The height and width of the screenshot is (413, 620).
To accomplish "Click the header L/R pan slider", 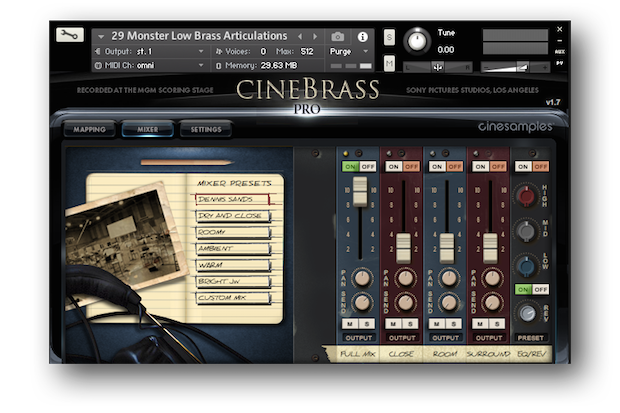I will pos(438,67).
